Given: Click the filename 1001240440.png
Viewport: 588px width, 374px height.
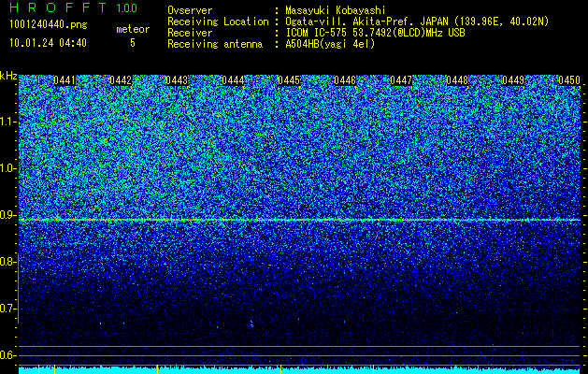Looking at the screenshot, I should [49, 25].
